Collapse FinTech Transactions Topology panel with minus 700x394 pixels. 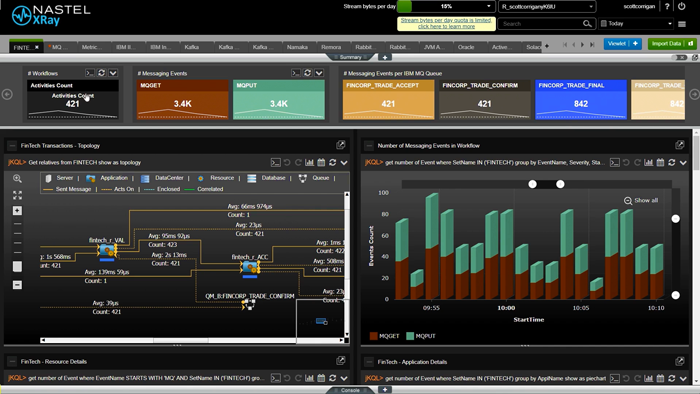12,145
